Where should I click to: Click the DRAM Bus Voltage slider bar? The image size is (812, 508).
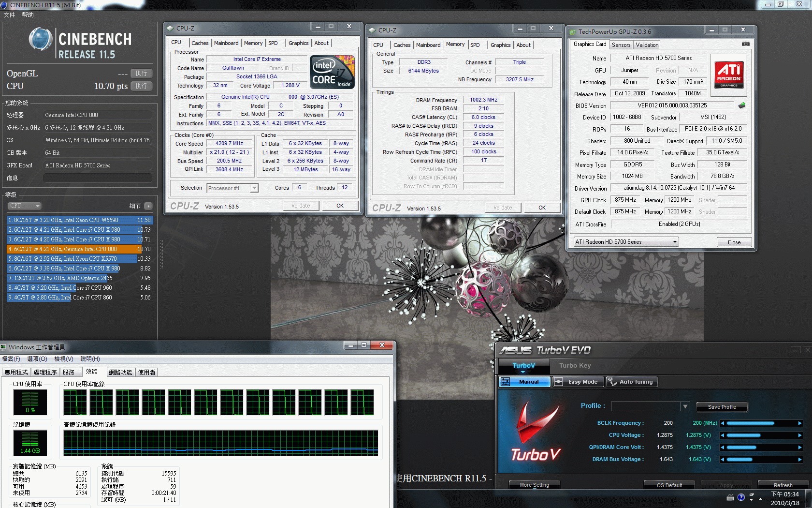(761, 460)
